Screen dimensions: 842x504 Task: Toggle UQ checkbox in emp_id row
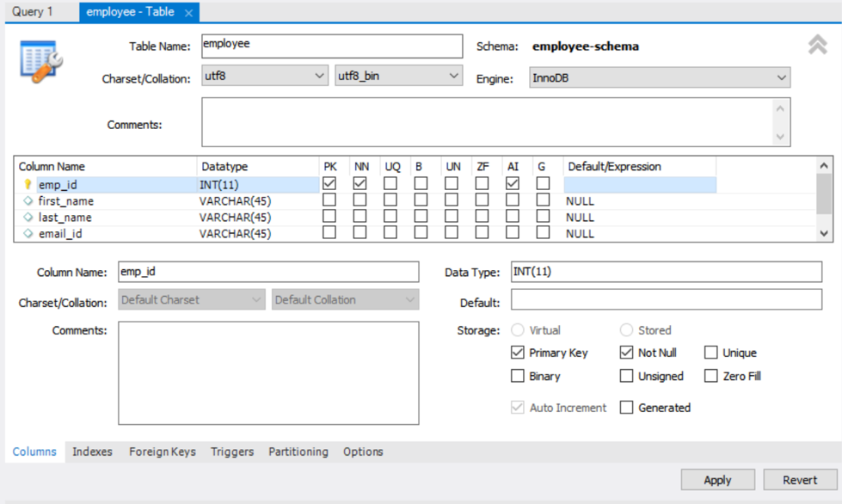tap(390, 183)
